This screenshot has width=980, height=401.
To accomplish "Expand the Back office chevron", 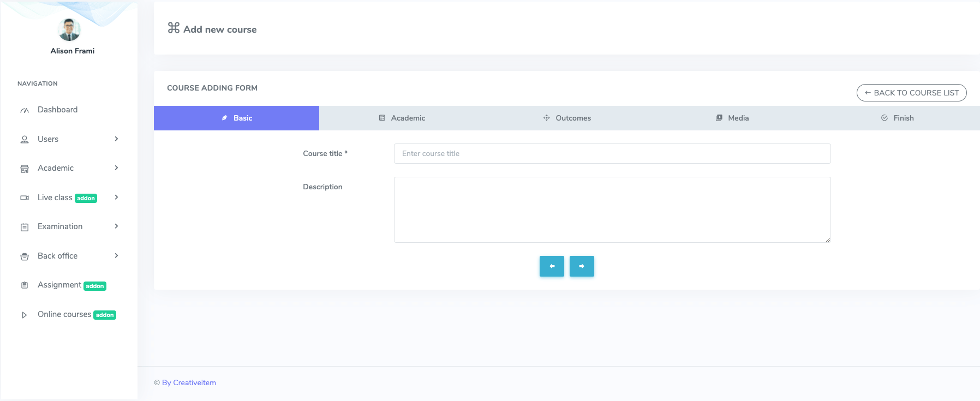I will [116, 256].
